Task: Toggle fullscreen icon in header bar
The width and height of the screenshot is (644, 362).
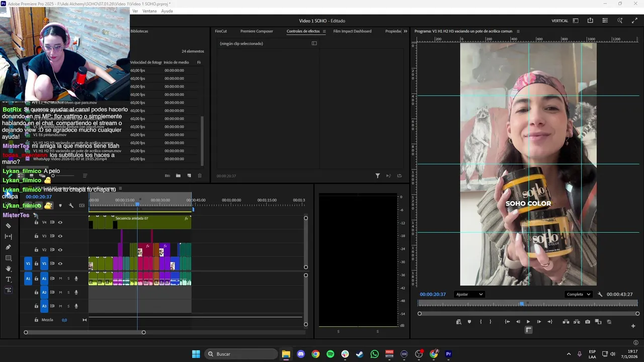Action: pyautogui.click(x=634, y=21)
